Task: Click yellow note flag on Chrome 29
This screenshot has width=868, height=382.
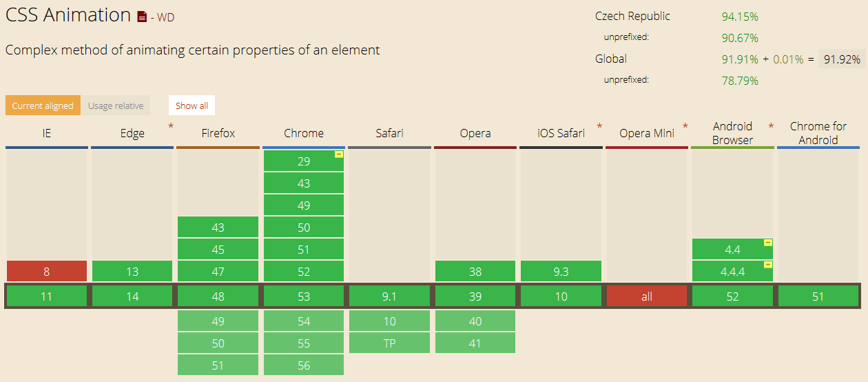Action: [338, 154]
